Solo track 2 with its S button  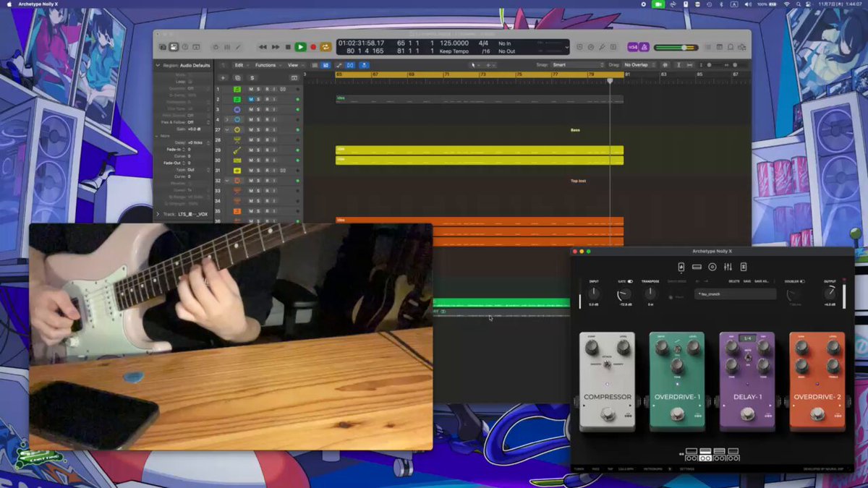[259, 99]
